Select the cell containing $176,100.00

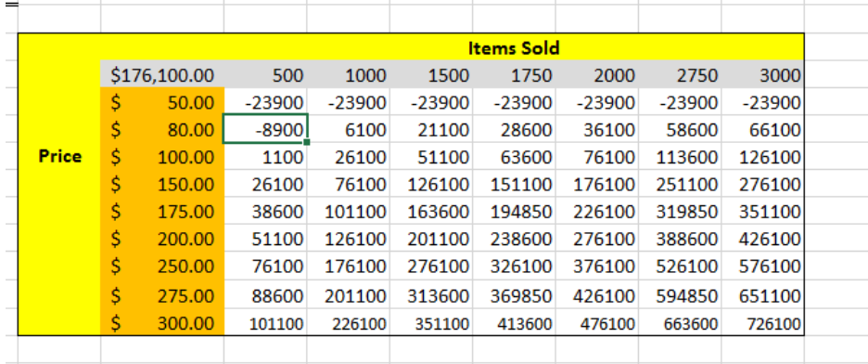pyautogui.click(x=162, y=75)
